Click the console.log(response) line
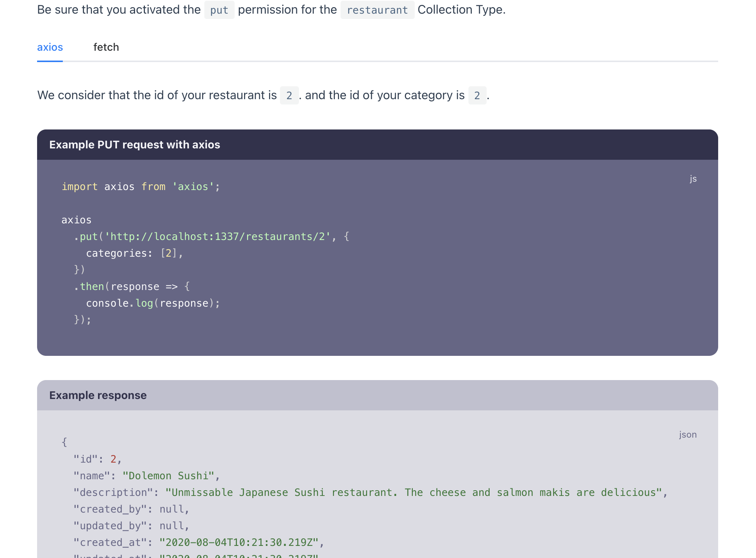This screenshot has width=756, height=558. point(152,303)
